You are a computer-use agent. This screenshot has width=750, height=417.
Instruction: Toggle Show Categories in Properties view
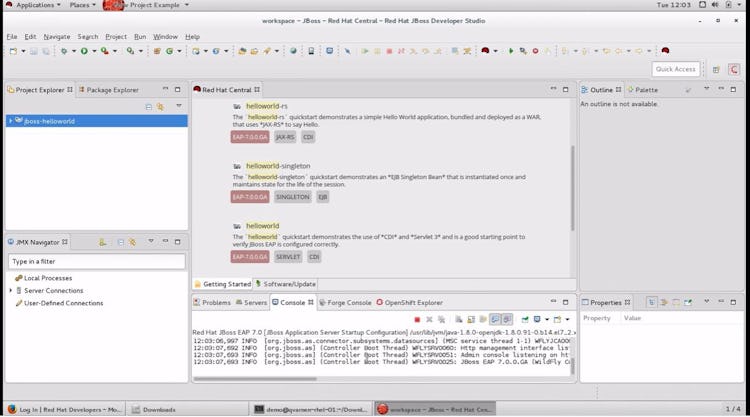[x=651, y=302]
